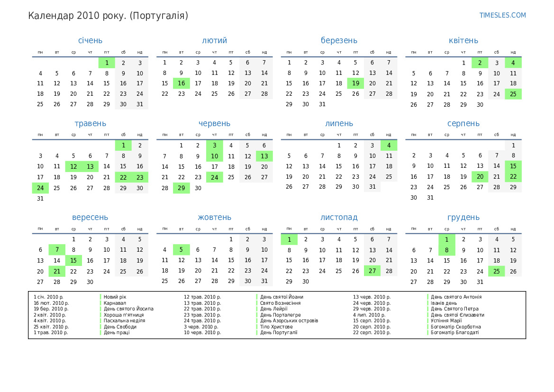The image size is (554, 392).
Task: Click the 'серпень' month heading
Action: (x=463, y=124)
